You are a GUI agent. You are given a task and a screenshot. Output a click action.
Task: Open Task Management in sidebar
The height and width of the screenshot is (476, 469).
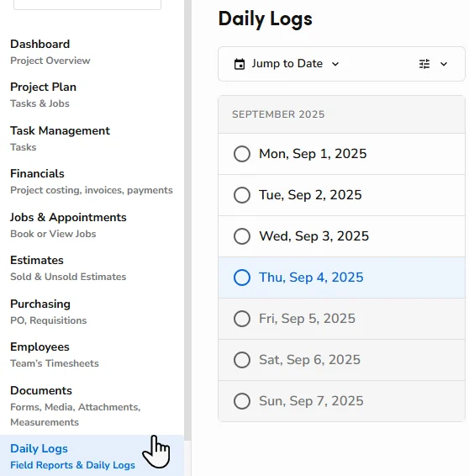coord(60,131)
